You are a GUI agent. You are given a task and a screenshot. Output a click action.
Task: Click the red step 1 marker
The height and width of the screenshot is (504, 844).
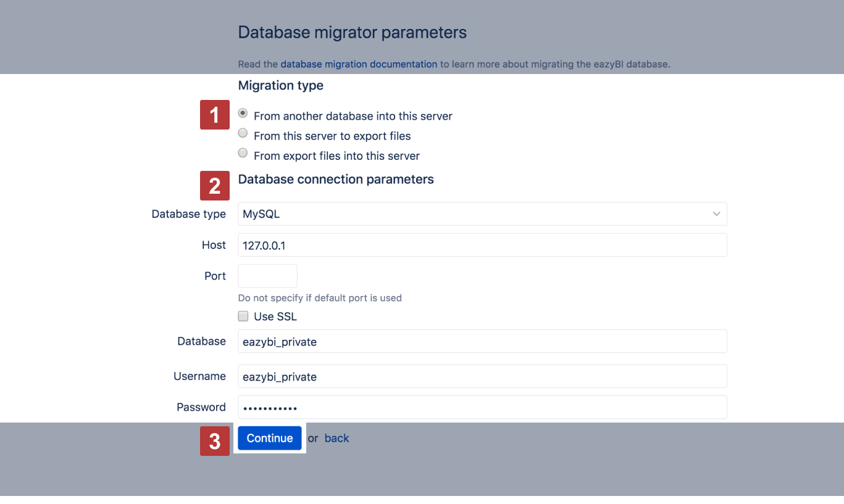[214, 115]
